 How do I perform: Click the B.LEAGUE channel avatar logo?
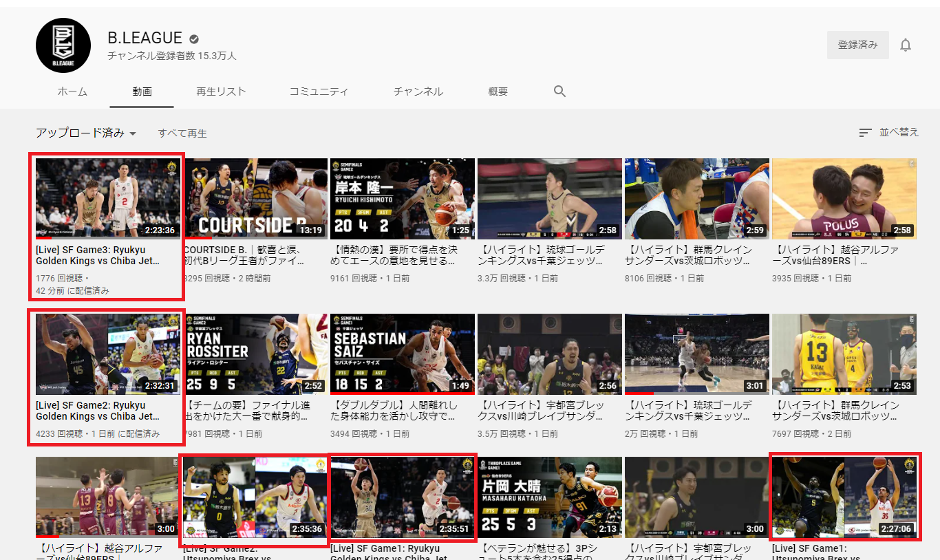tap(63, 45)
